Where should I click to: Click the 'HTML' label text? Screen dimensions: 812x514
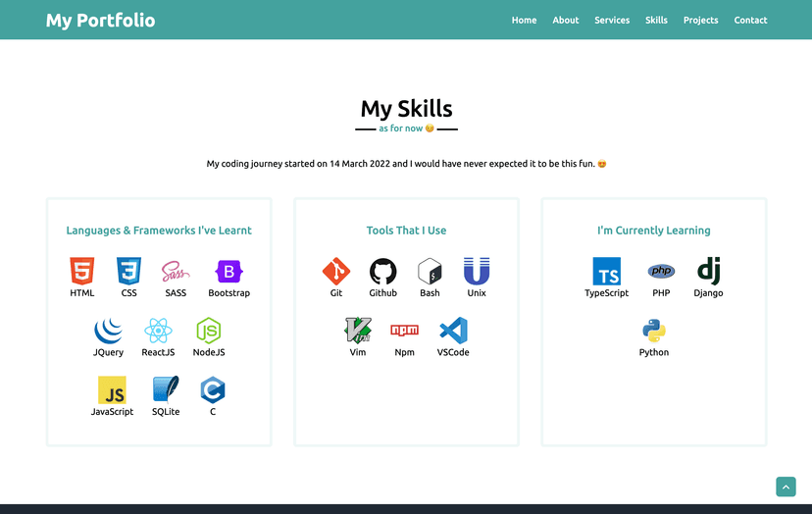point(81,292)
